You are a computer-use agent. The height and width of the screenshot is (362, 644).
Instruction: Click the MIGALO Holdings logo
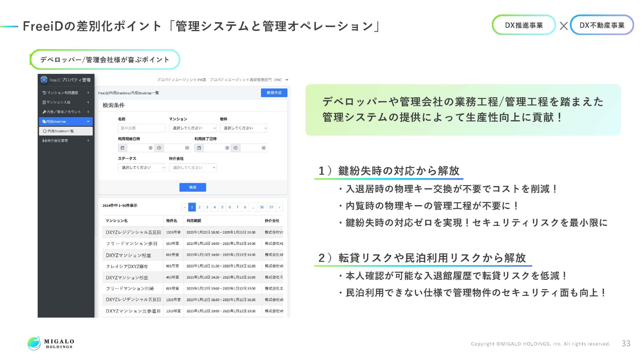[51, 343]
